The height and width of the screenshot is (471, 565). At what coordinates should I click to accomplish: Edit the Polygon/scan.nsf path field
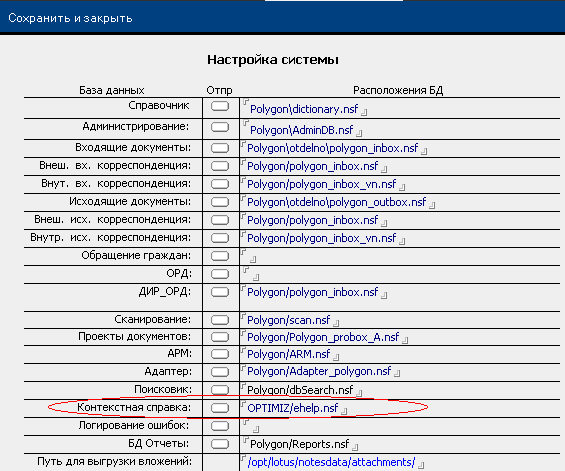[x=290, y=320]
